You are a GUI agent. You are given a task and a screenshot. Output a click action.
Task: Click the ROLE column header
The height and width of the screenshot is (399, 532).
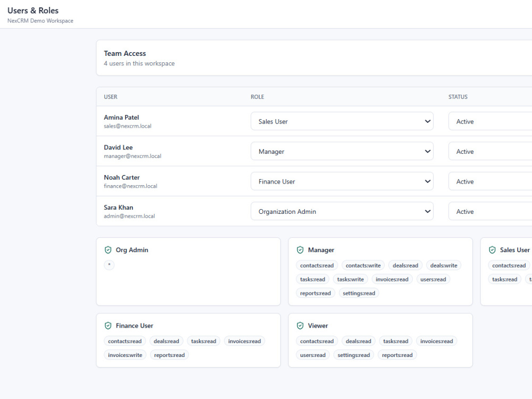[x=257, y=97]
